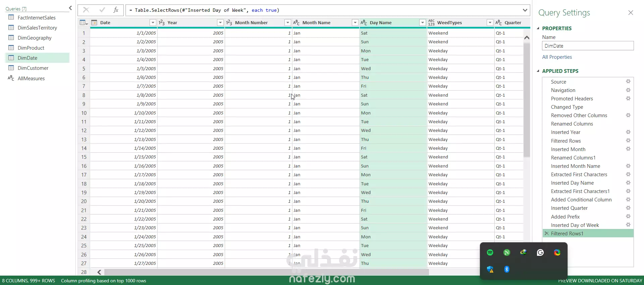Select row number 10 header
This screenshot has width=644, height=285.
(84, 113)
